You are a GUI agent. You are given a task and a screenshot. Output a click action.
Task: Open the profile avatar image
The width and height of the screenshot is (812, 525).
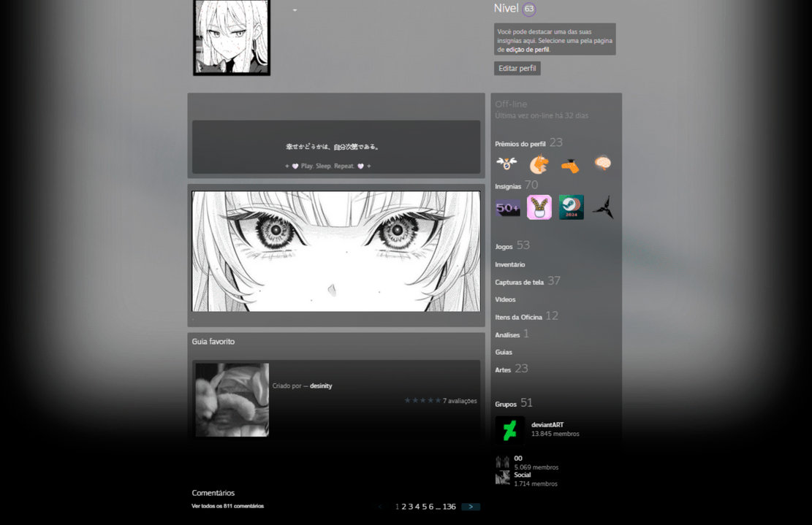(x=232, y=37)
